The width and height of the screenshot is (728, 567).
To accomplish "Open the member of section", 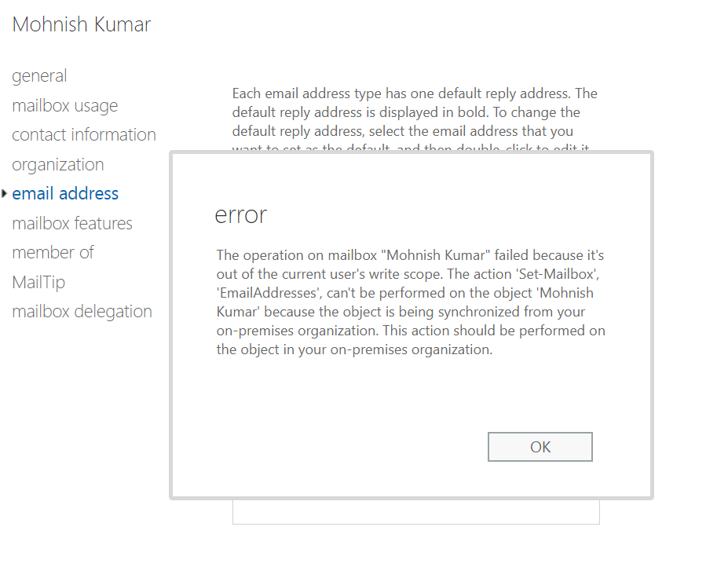I will pyautogui.click(x=53, y=253).
